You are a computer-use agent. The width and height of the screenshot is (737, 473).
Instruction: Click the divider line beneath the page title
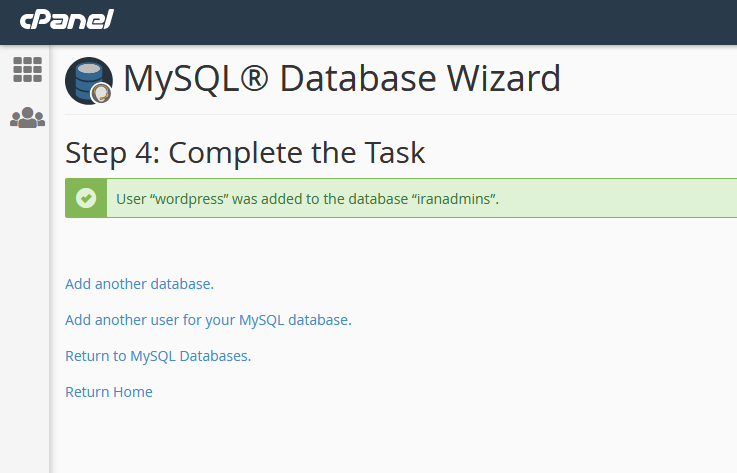pos(401,114)
